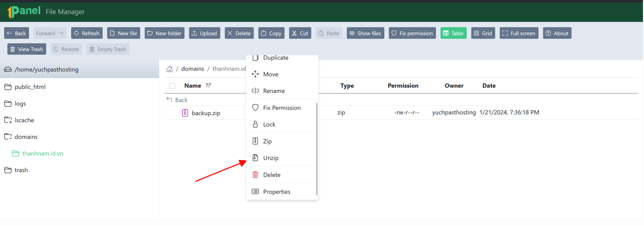The image size is (644, 225).
Task: Switch to Table view
Action: click(x=454, y=33)
